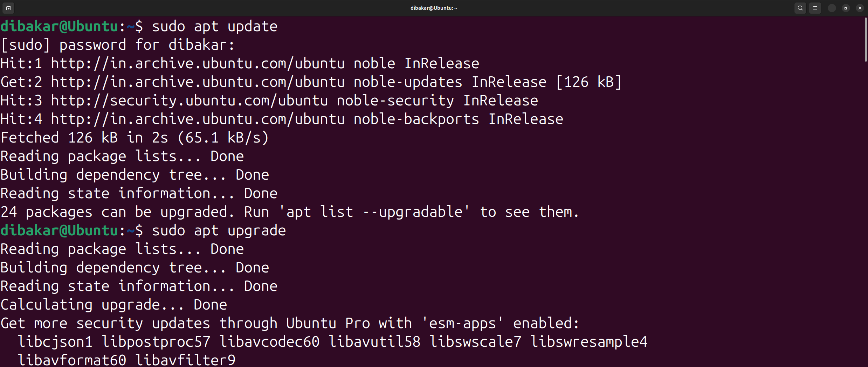This screenshot has height=367, width=868.
Task: Click the libavfilter9 package name
Action: pyautogui.click(x=186, y=360)
